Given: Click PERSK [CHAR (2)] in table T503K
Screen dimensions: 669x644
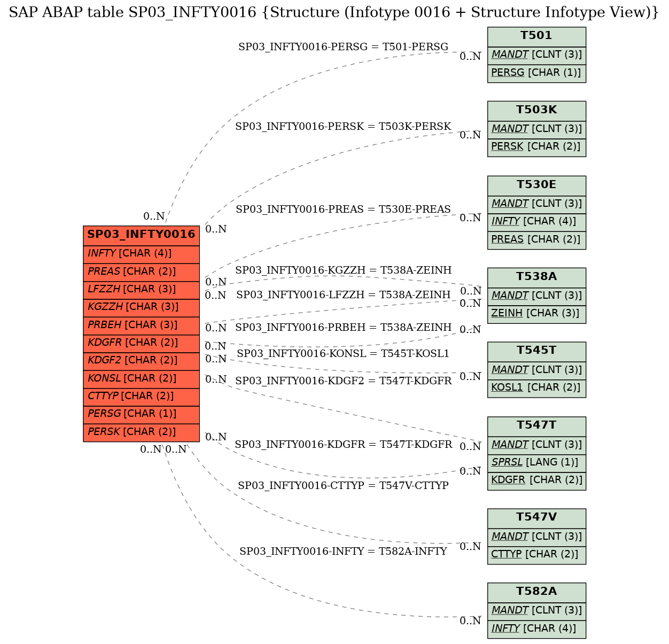Looking at the screenshot, I should coord(536,148).
